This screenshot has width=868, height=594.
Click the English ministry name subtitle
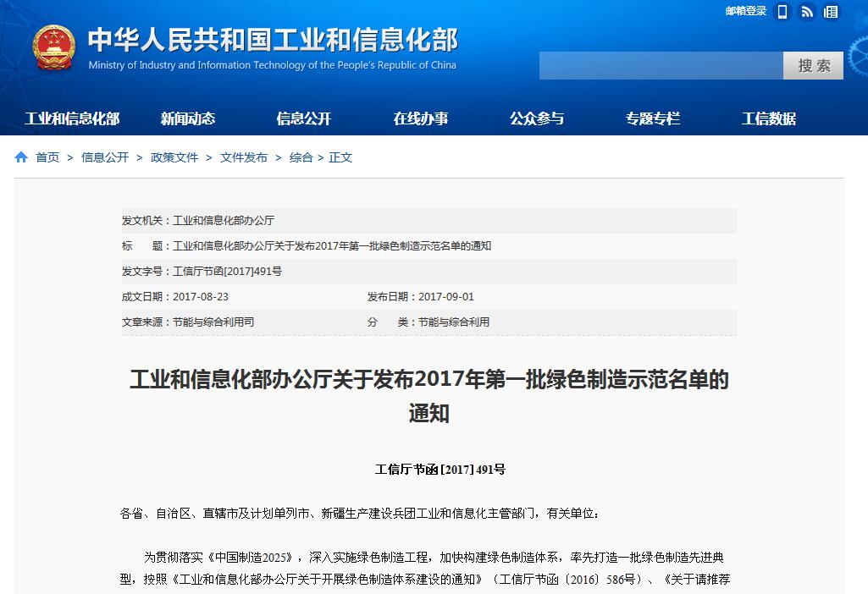click(273, 65)
